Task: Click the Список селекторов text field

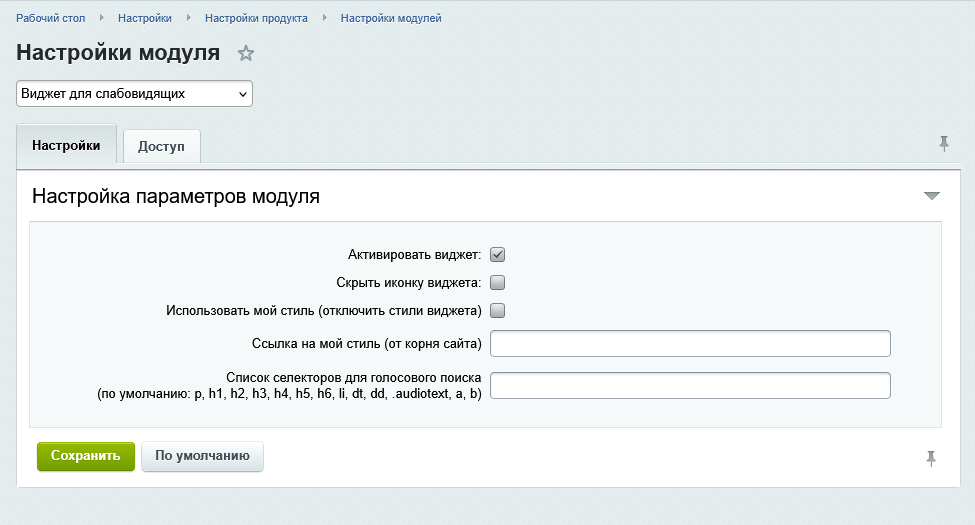Action: click(690, 386)
